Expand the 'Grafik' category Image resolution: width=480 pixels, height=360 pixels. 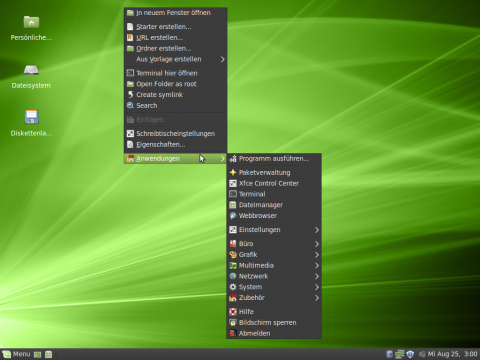274,255
